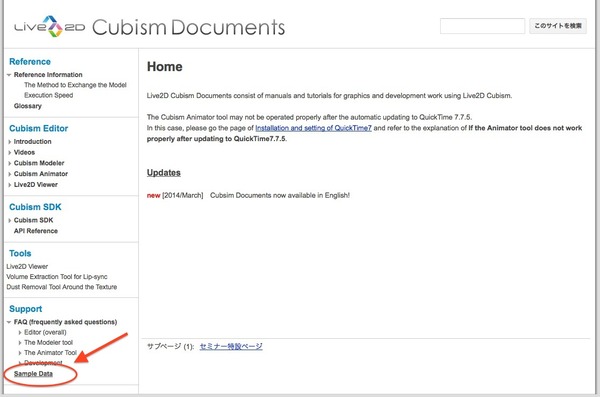The height and width of the screenshot is (397, 600).
Task: Expand The Modeler tool arrow
Action: pyautogui.click(x=20, y=343)
